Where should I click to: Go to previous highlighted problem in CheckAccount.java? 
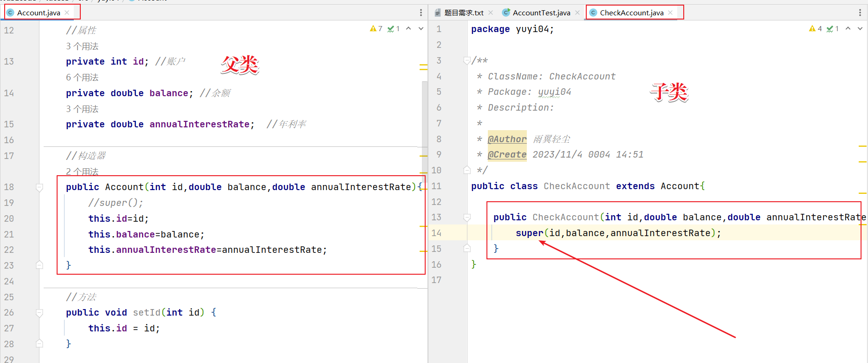click(848, 29)
